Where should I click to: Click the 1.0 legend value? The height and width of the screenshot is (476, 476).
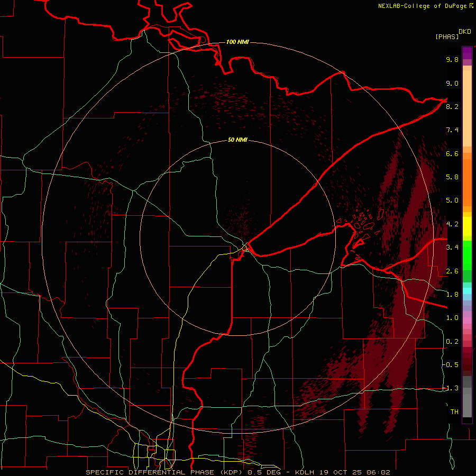click(452, 318)
